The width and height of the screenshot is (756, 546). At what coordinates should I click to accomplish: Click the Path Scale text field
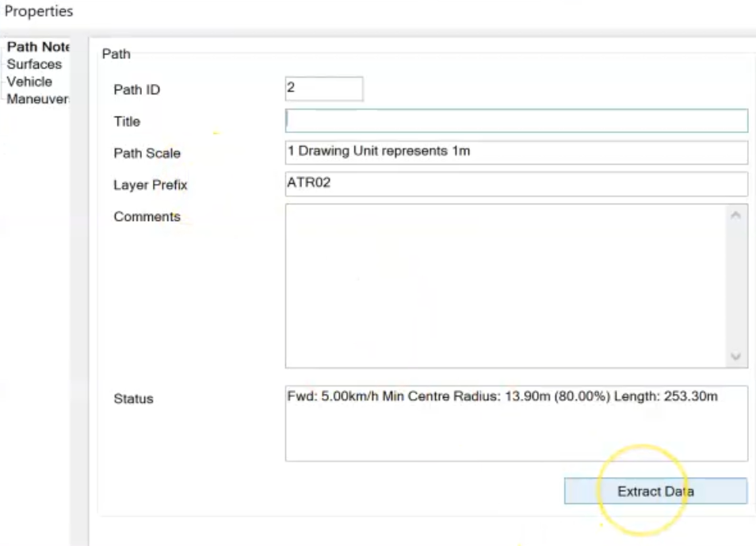[x=516, y=152]
